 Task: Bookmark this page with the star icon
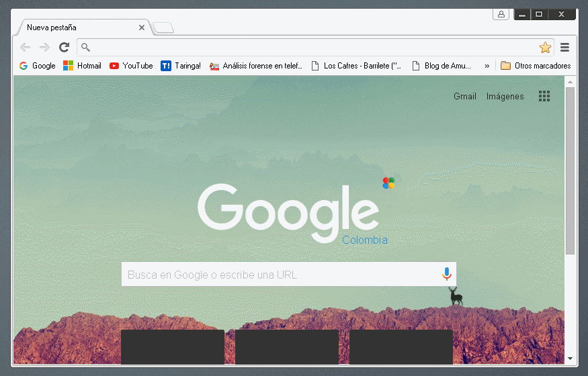click(x=545, y=47)
